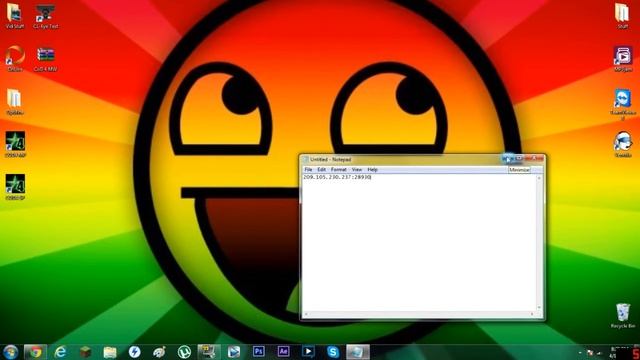640x360 pixels.
Task: Click the IP address text line
Action: (337, 177)
